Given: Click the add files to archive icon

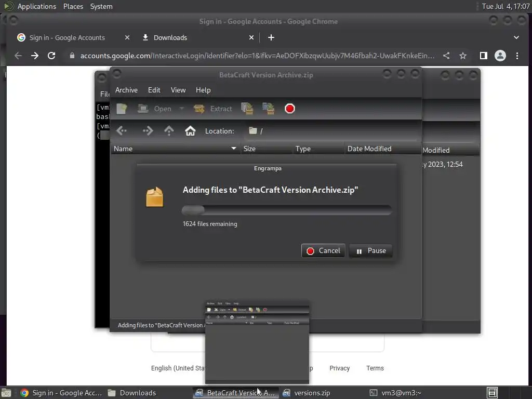Looking at the screenshot, I should coord(247,109).
